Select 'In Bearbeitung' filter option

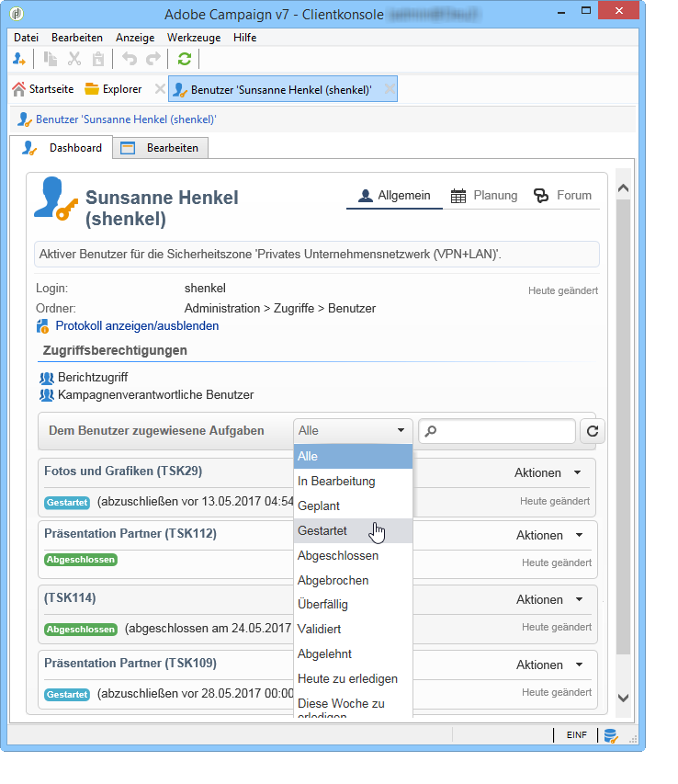coord(353,482)
